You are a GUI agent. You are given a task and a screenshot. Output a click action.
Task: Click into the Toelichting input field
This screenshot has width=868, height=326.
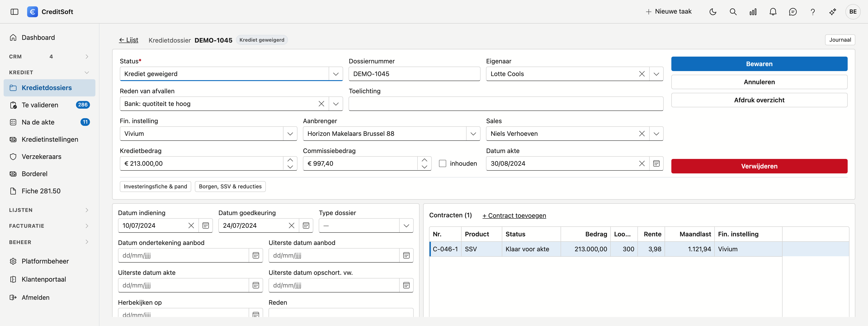506,104
